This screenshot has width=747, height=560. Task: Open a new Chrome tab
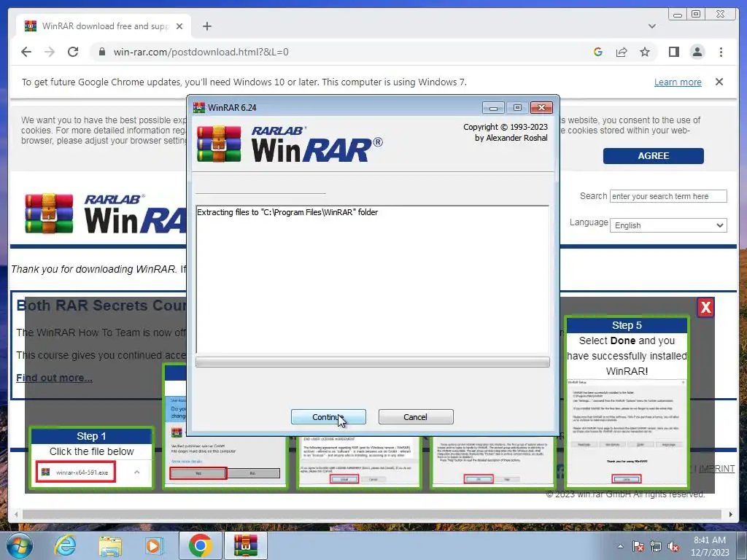pos(206,26)
